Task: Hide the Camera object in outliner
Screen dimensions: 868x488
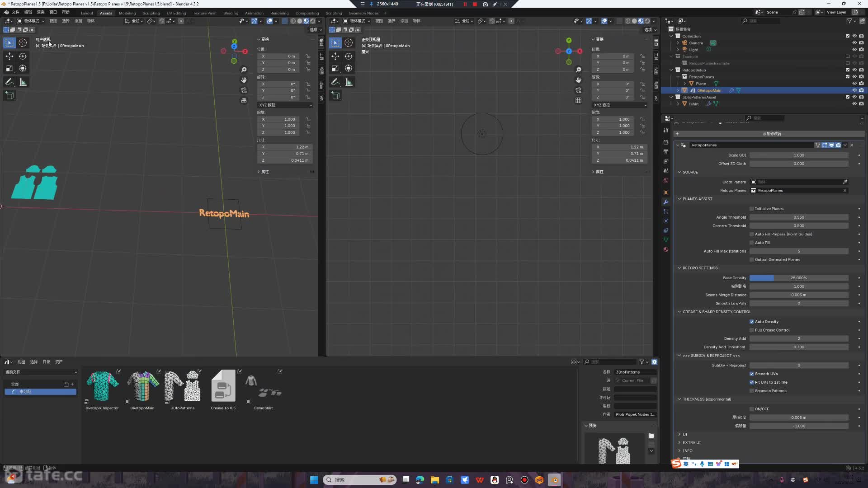Action: tap(854, 43)
